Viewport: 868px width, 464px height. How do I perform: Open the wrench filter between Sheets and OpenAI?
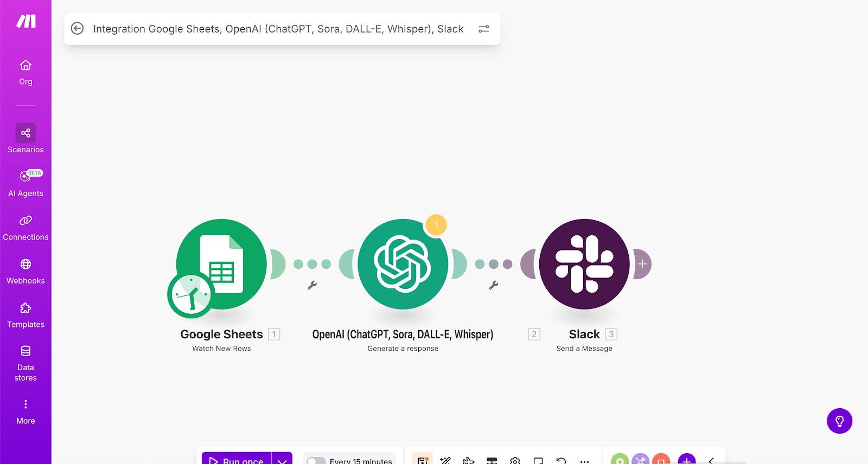(312, 285)
